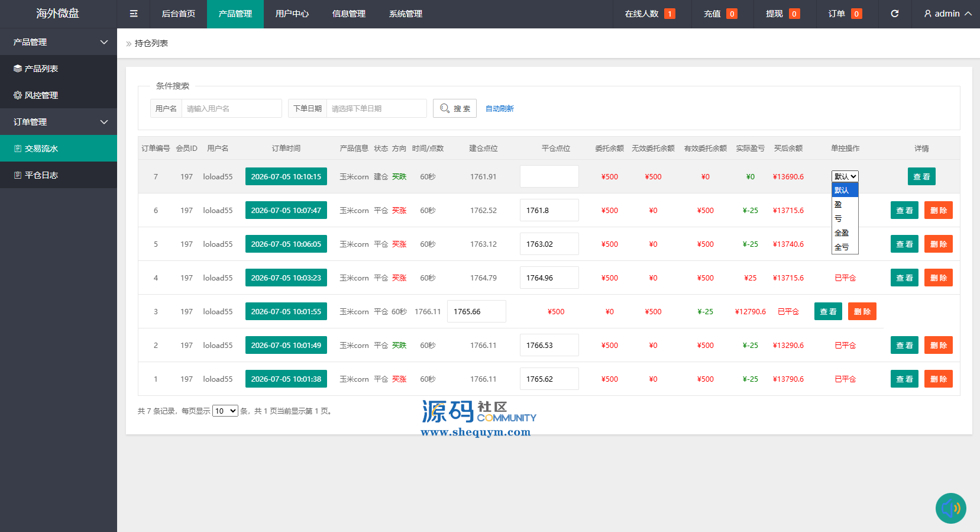Click 查看 for order 4
Viewport: 980px width, 532px height.
(x=904, y=278)
